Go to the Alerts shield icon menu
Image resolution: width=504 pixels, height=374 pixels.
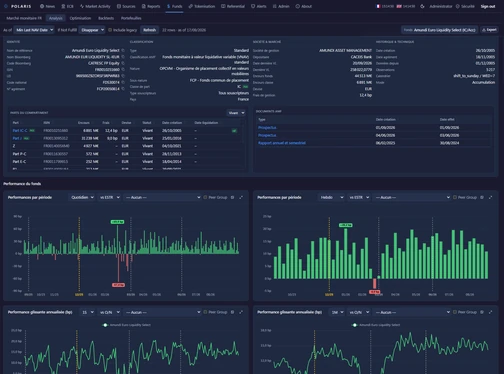click(x=258, y=6)
